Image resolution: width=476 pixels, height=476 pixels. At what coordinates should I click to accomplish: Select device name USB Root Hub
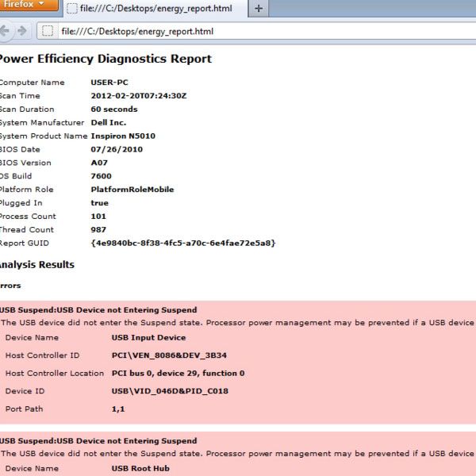140,468
